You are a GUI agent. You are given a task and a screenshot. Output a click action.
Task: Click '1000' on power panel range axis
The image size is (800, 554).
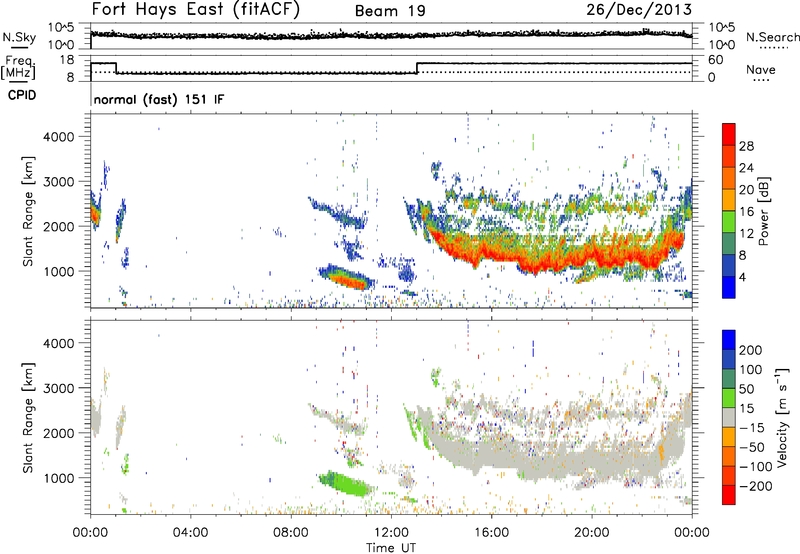point(58,271)
